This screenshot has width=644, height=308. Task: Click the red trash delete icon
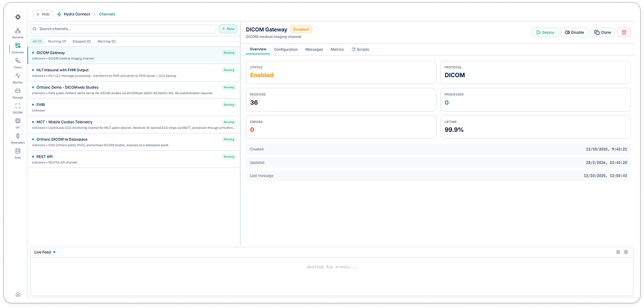(x=624, y=33)
